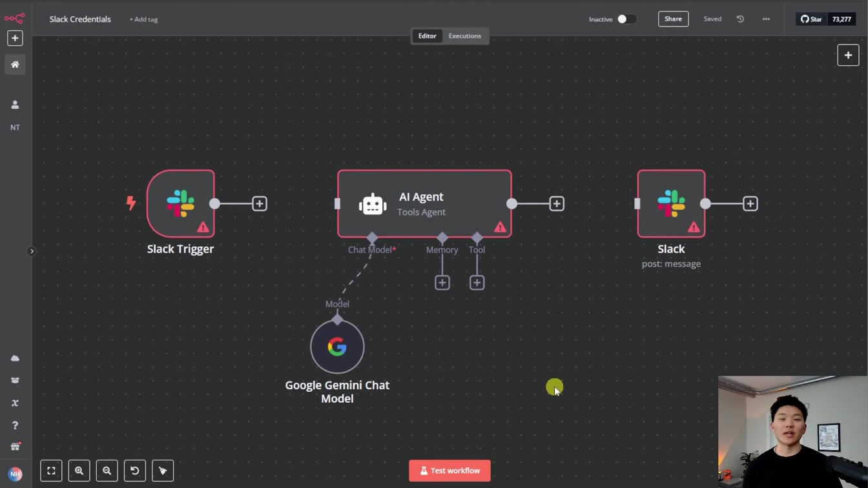Click the Google Gemini Chat Model label

click(x=337, y=392)
